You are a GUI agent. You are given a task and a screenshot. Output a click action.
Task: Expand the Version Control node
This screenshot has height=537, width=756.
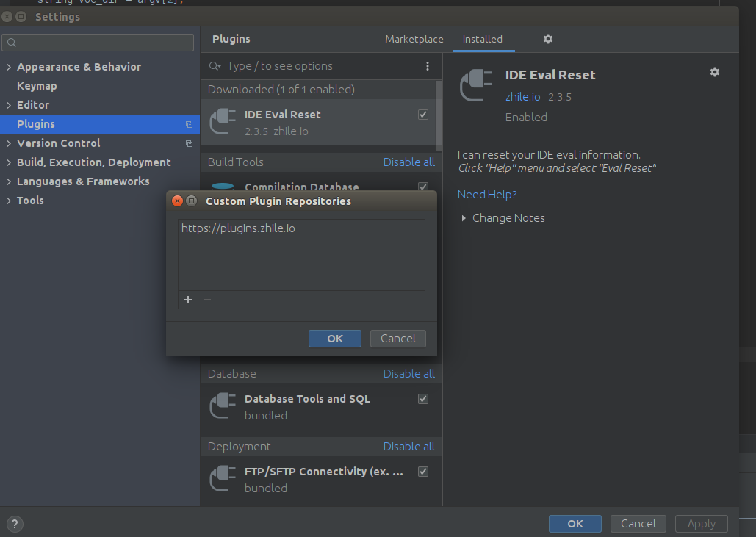(x=9, y=143)
